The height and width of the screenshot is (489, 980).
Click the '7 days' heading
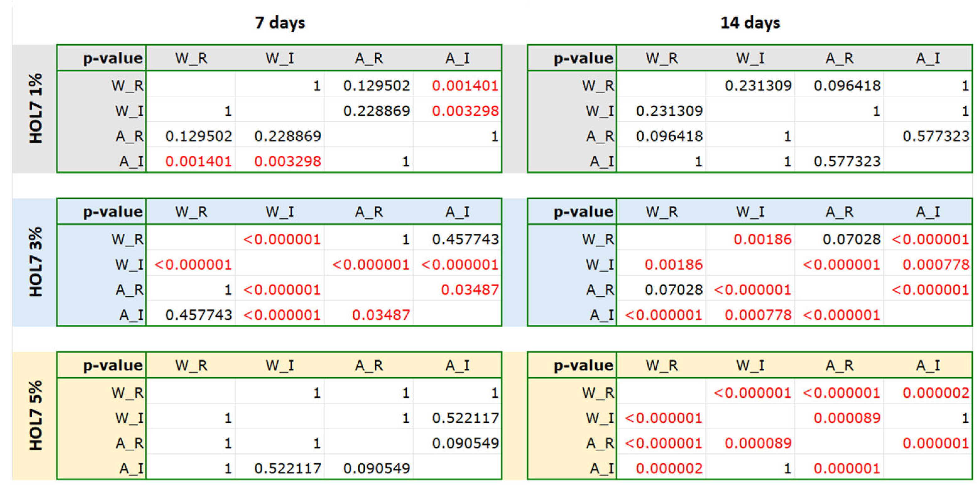(280, 23)
